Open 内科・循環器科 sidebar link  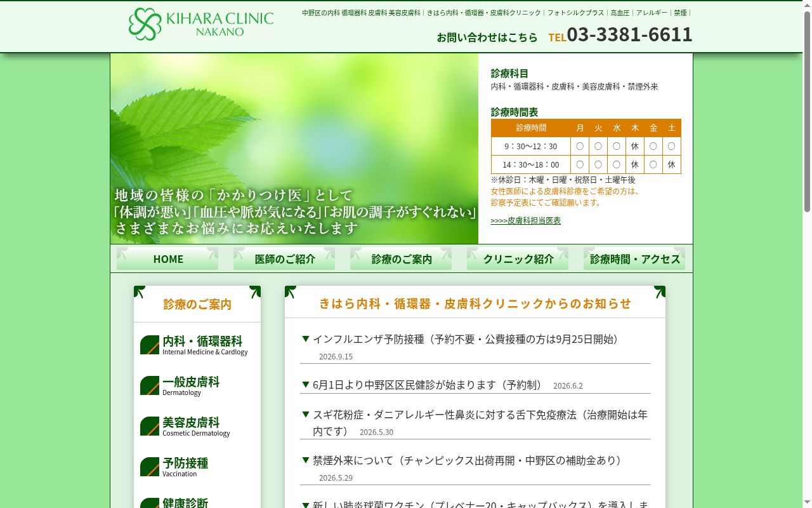[205, 345]
